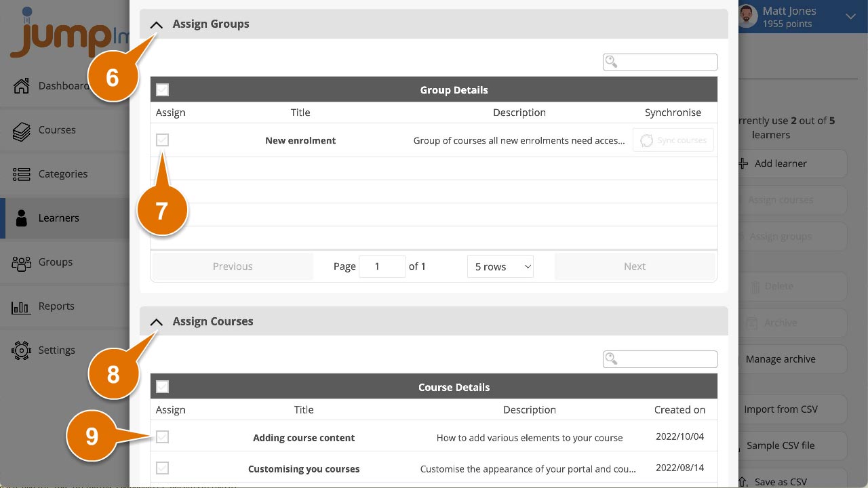Open the 5 rows dropdown
This screenshot has width=868, height=488.
(500, 266)
